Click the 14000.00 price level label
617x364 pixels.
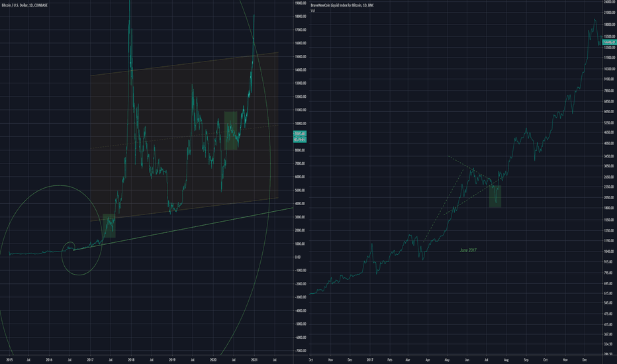(x=301, y=70)
